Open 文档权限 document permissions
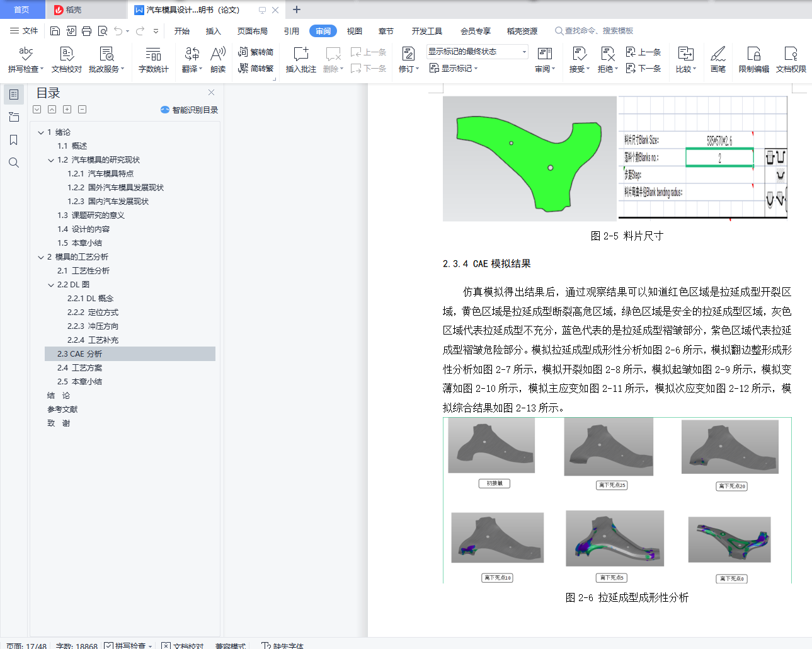 pos(791,60)
